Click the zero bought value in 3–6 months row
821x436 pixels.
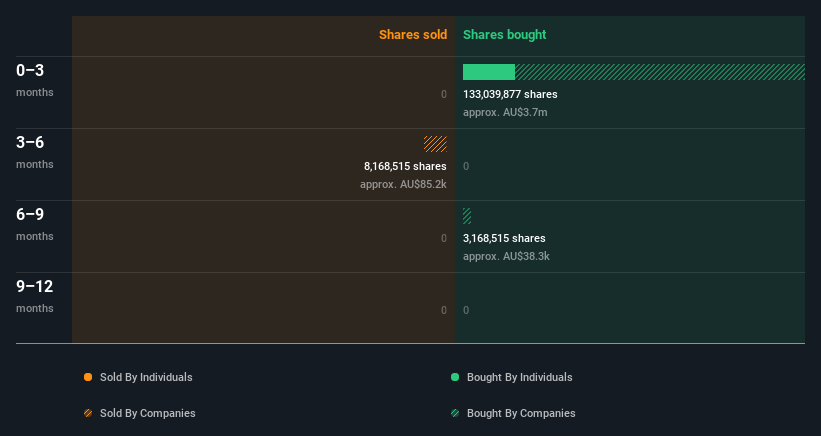pos(466,166)
